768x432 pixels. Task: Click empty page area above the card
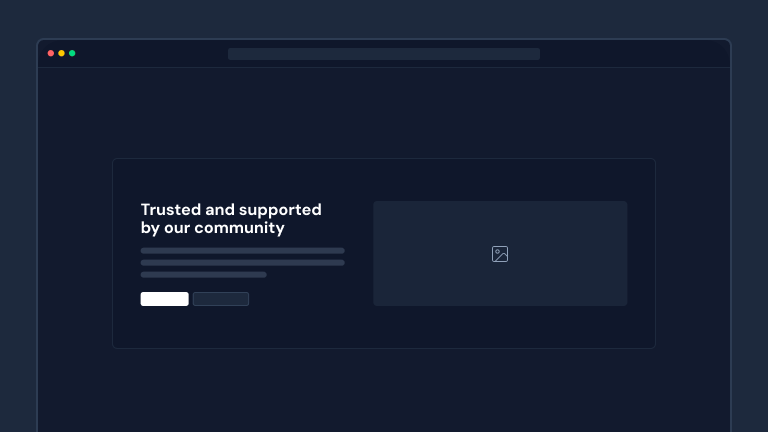tap(384, 112)
